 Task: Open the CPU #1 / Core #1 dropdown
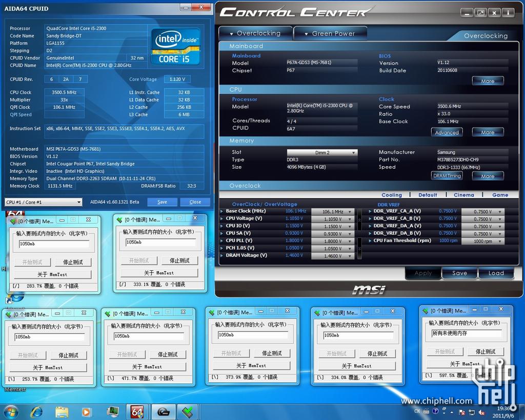pos(44,202)
